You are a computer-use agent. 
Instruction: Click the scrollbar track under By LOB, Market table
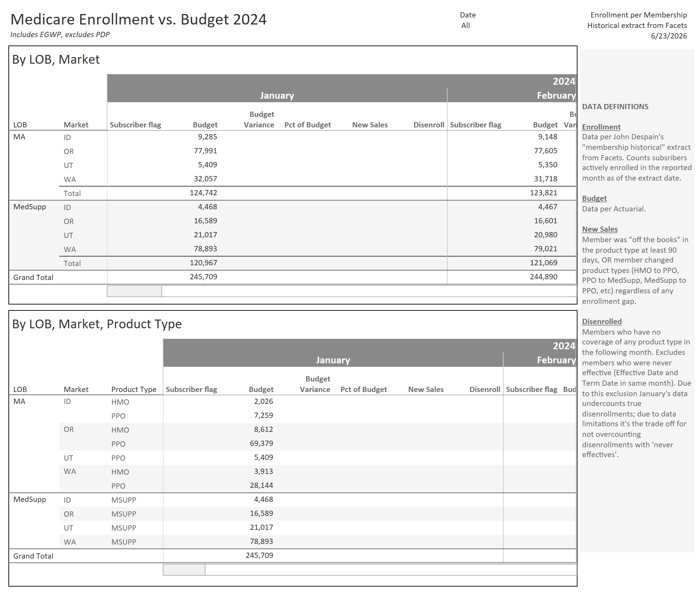[369, 291]
